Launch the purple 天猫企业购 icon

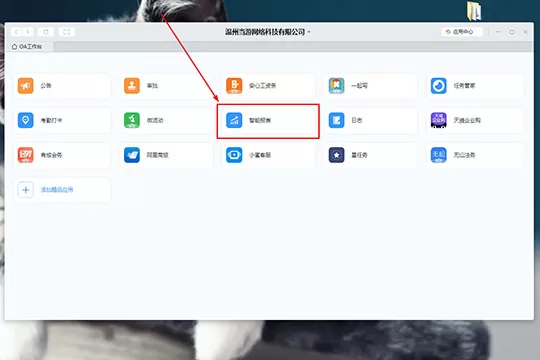(x=439, y=120)
